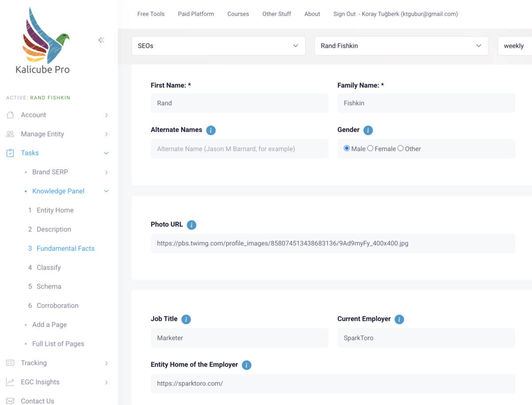
Task: Click the ACTIVE: RAND FISHKIN label
Action: (x=38, y=97)
